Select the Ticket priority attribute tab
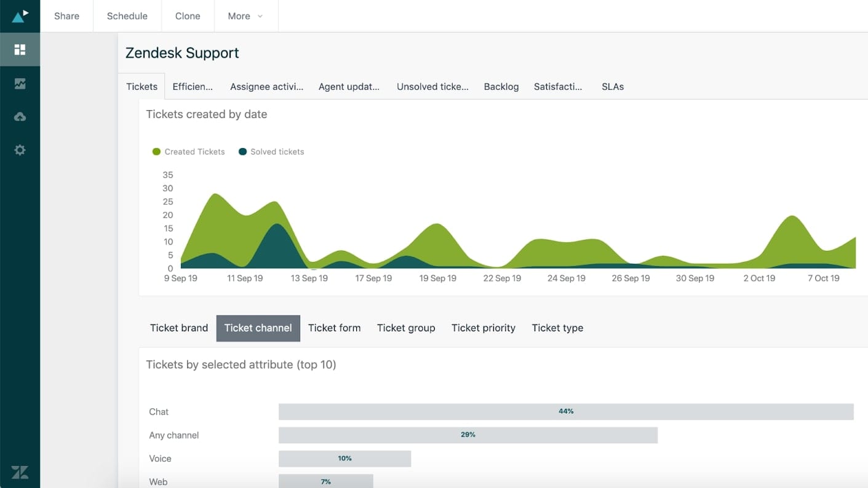 click(483, 328)
